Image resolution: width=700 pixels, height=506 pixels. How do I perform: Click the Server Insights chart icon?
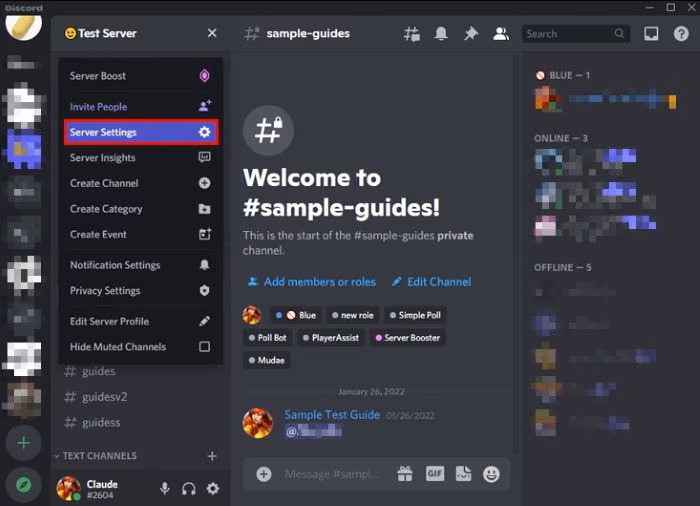click(204, 157)
